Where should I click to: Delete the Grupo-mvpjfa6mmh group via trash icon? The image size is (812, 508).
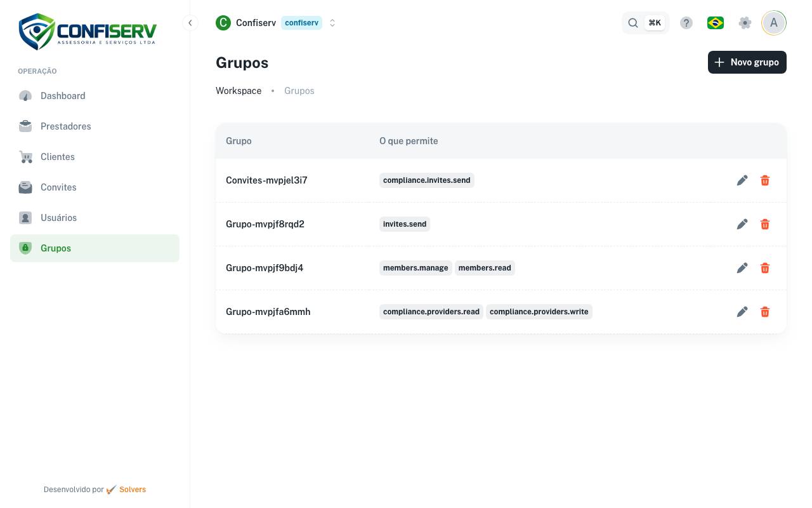[x=765, y=312]
